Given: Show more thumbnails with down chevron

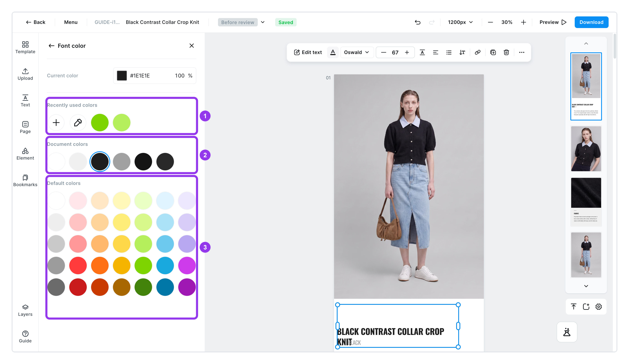Looking at the screenshot, I should pos(586,286).
